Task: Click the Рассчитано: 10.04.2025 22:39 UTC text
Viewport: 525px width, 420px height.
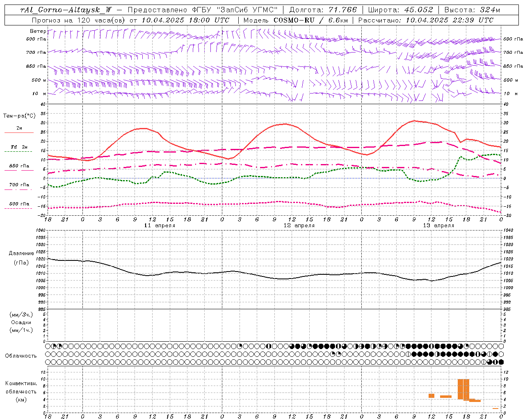Action: click(x=426, y=20)
